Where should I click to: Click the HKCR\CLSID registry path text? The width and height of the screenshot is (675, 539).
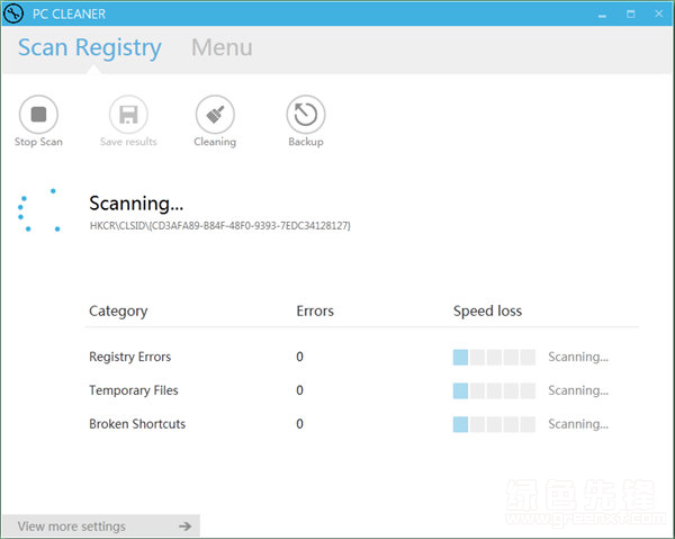tap(220, 226)
